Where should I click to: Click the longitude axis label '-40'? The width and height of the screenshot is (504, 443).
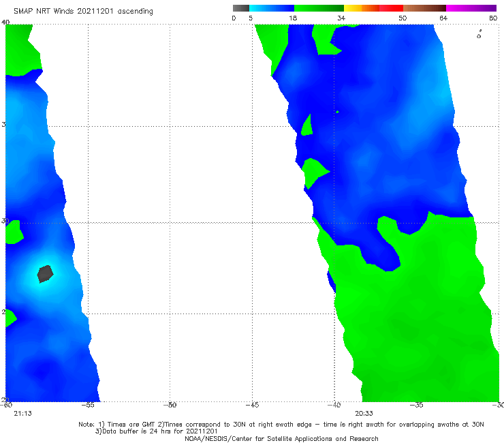(334, 405)
